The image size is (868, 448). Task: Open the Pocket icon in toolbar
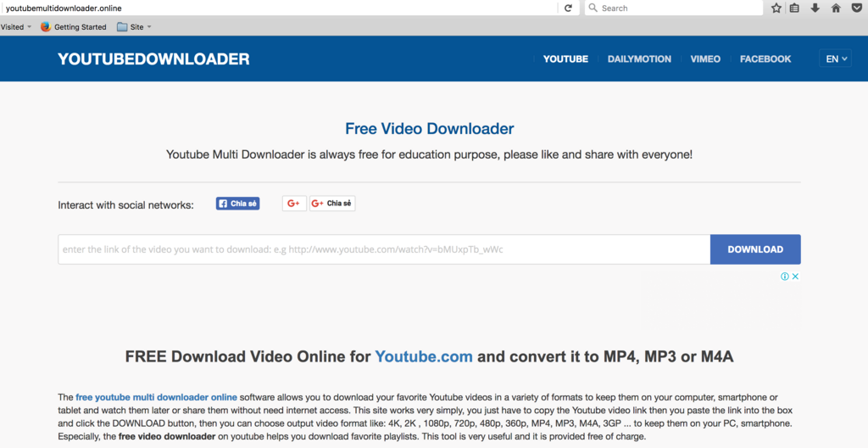click(x=856, y=8)
